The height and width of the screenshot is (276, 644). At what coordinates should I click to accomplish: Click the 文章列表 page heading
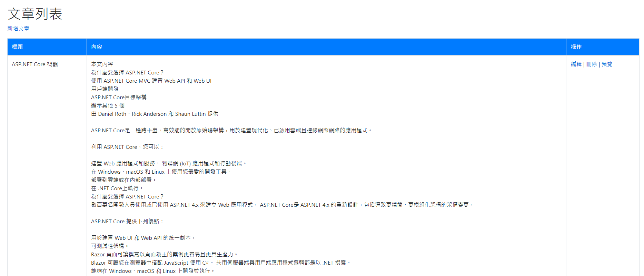coord(35,14)
